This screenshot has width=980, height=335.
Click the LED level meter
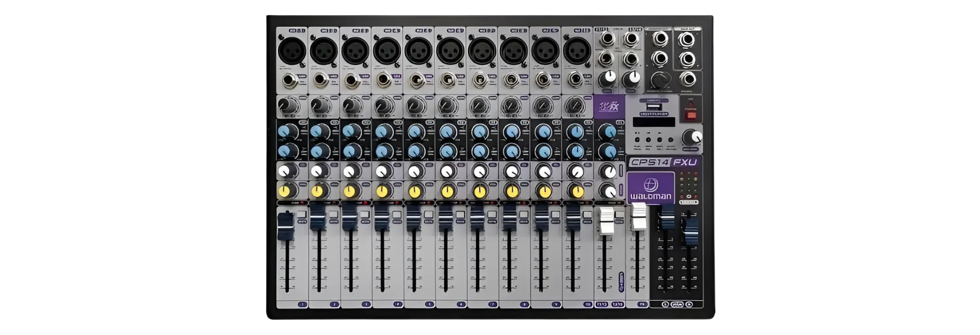coord(689,185)
